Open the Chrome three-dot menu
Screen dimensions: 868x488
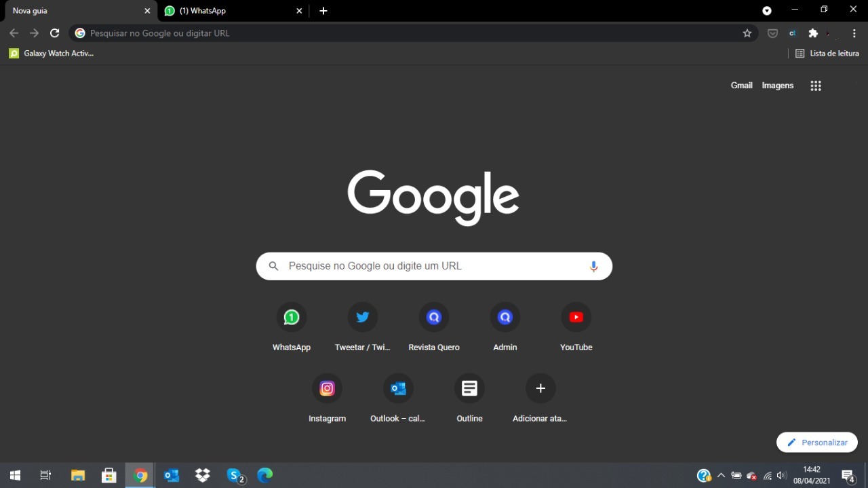[854, 33]
